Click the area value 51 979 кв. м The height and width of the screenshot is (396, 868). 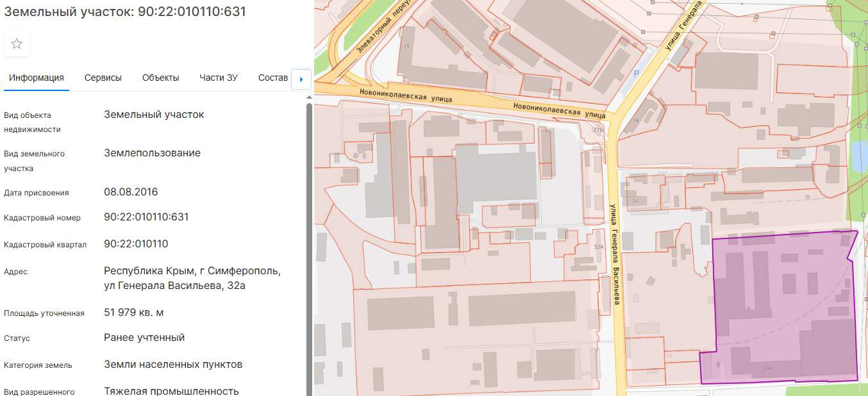(142, 313)
